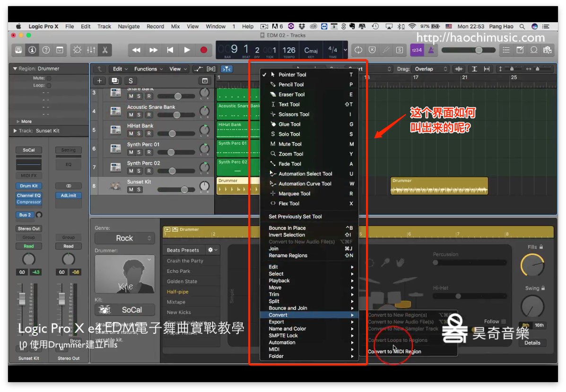This screenshot has height=392, width=566.
Task: Click the Drum Kit instrument slot
Action: click(28, 186)
